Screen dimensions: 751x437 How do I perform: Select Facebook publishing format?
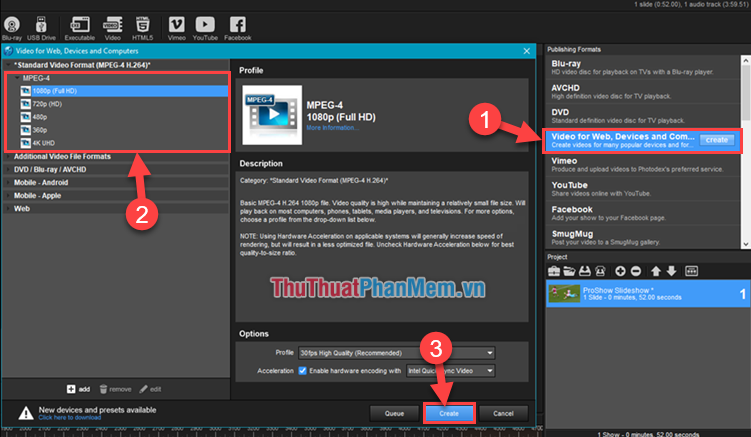(x=643, y=213)
